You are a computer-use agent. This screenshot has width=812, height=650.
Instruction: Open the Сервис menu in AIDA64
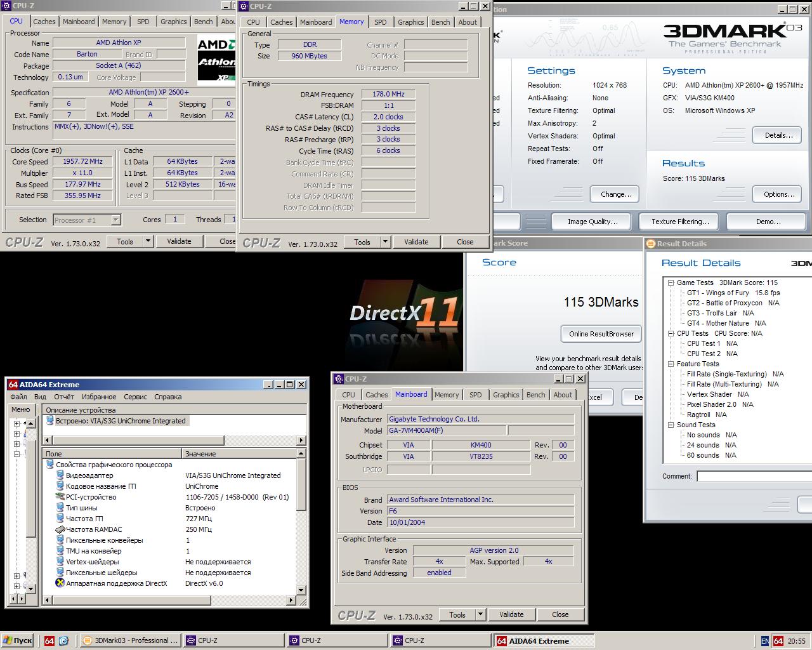coord(135,397)
